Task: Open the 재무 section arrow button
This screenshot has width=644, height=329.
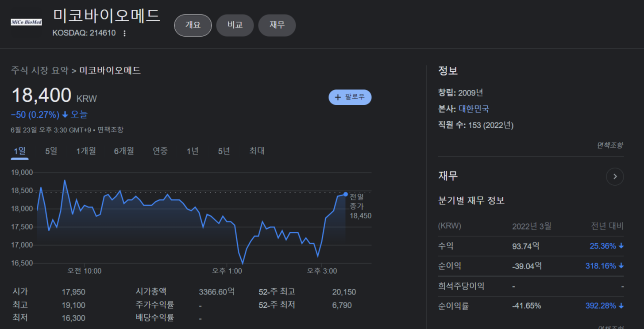Action: coord(615,176)
